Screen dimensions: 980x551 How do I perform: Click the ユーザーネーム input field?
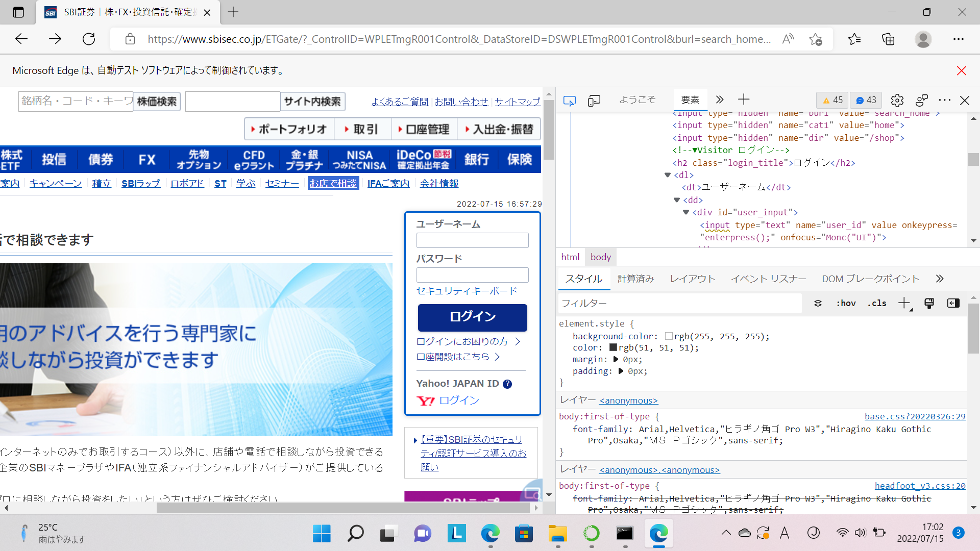pos(472,240)
